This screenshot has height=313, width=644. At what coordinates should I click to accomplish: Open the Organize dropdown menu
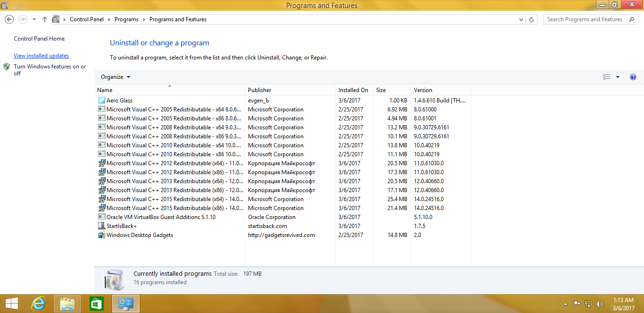tap(116, 77)
